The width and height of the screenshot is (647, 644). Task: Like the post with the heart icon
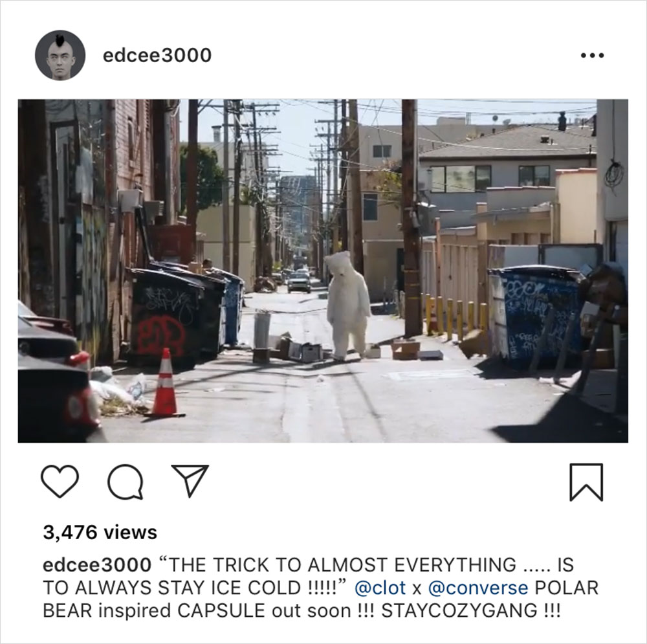(x=60, y=481)
